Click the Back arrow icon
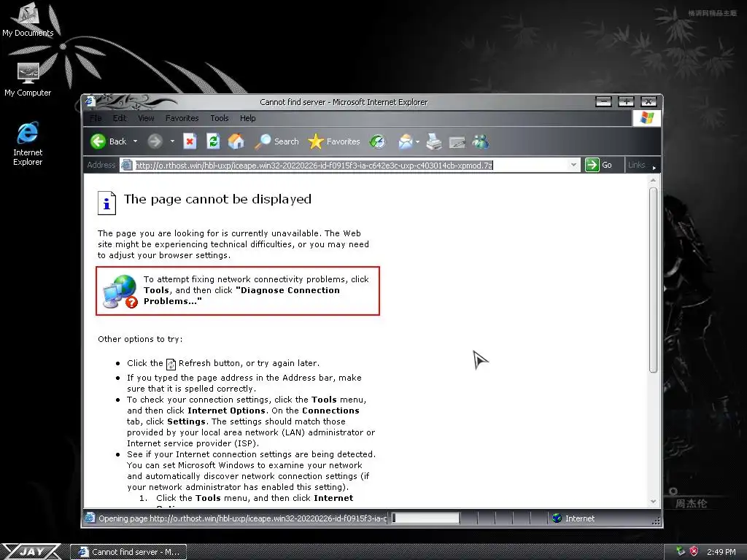 [x=98, y=141]
